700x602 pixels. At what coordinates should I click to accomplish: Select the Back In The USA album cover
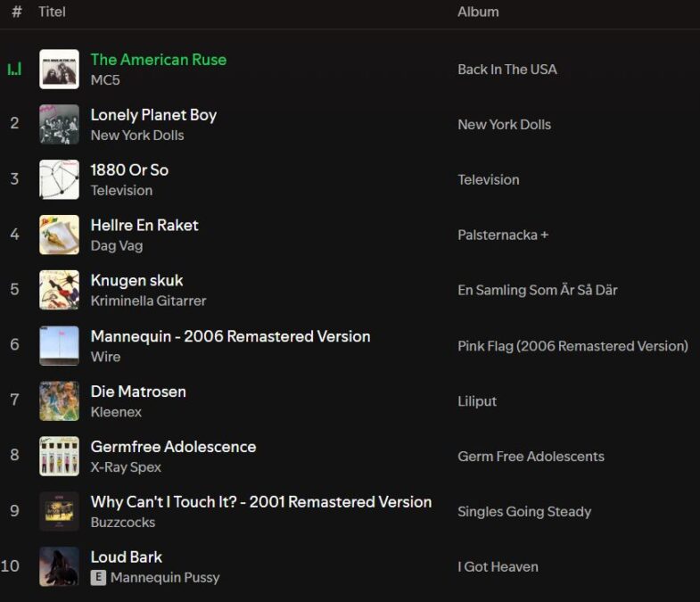60,70
